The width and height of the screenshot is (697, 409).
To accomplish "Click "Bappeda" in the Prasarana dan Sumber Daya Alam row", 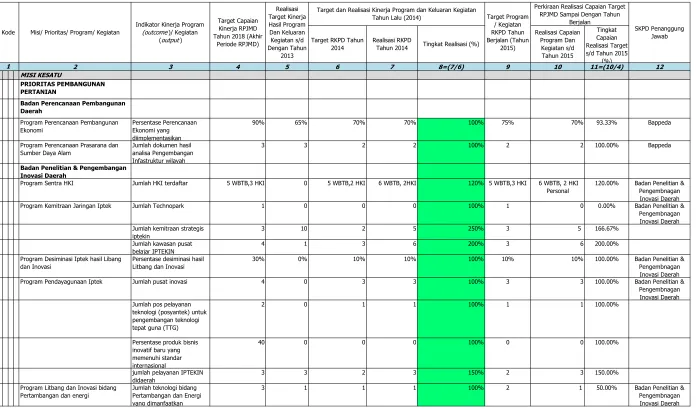I will (660, 152).
